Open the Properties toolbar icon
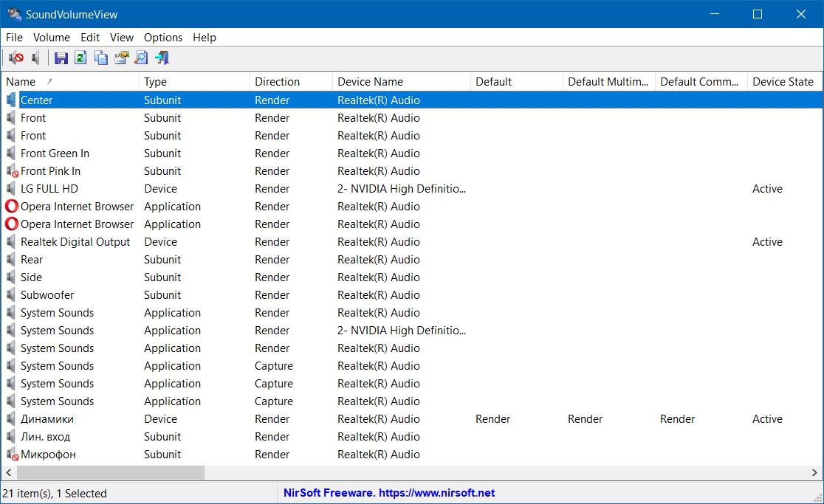824x504 pixels. (121, 58)
